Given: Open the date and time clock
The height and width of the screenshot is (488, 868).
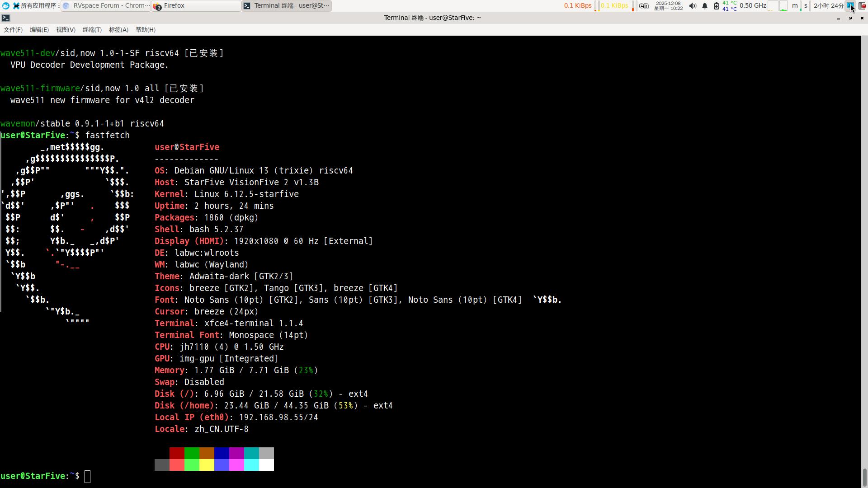Looking at the screenshot, I should 668,6.
